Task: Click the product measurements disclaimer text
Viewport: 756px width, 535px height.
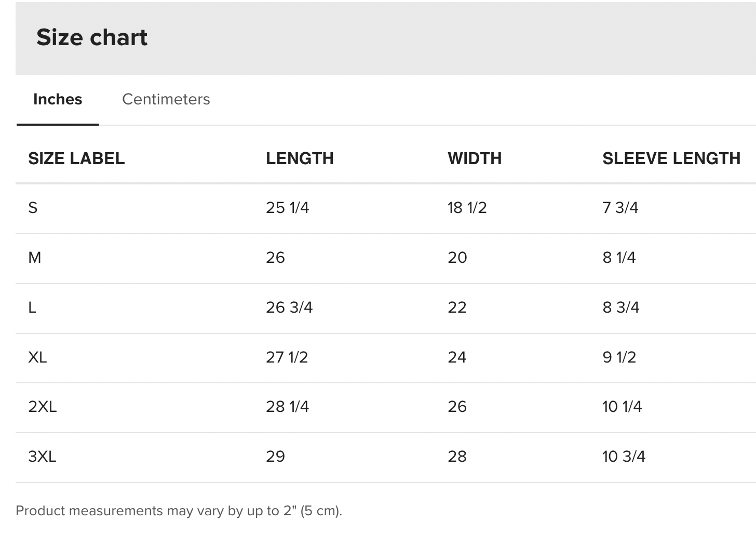Action: (x=179, y=511)
